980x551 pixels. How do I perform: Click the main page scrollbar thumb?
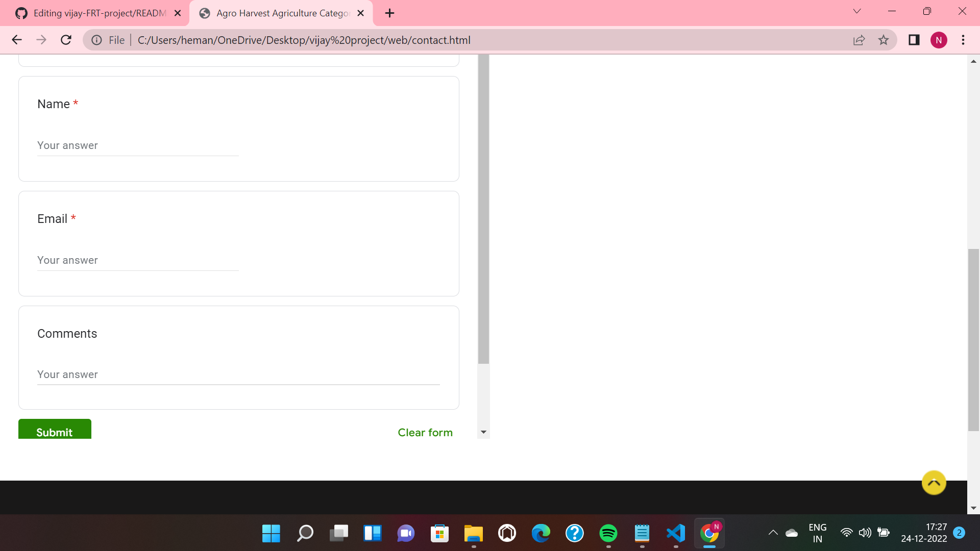coord(973,340)
